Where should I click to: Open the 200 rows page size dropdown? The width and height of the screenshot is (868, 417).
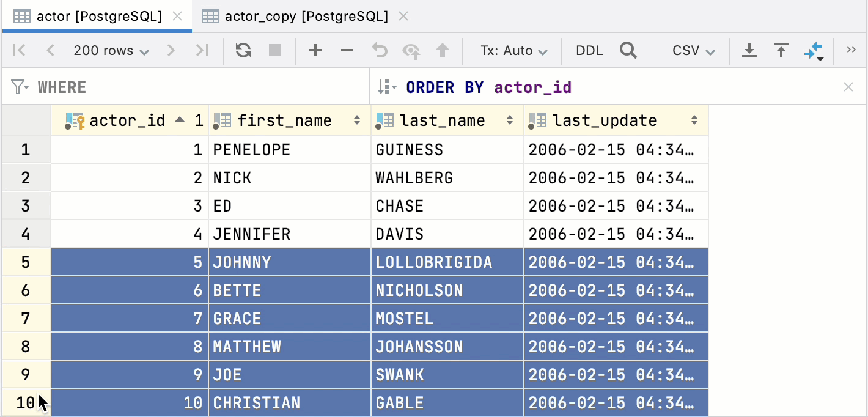coord(111,50)
